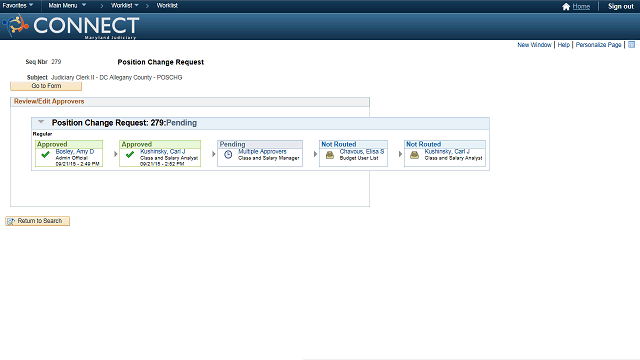This screenshot has height=360, width=640.
Task: Click the Class and Salary Manager text
Action: tap(269, 158)
